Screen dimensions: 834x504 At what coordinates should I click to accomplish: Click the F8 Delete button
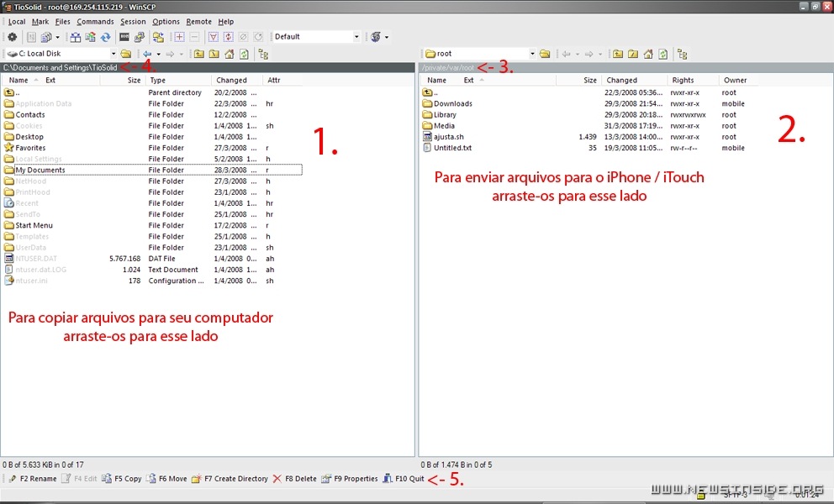294,479
